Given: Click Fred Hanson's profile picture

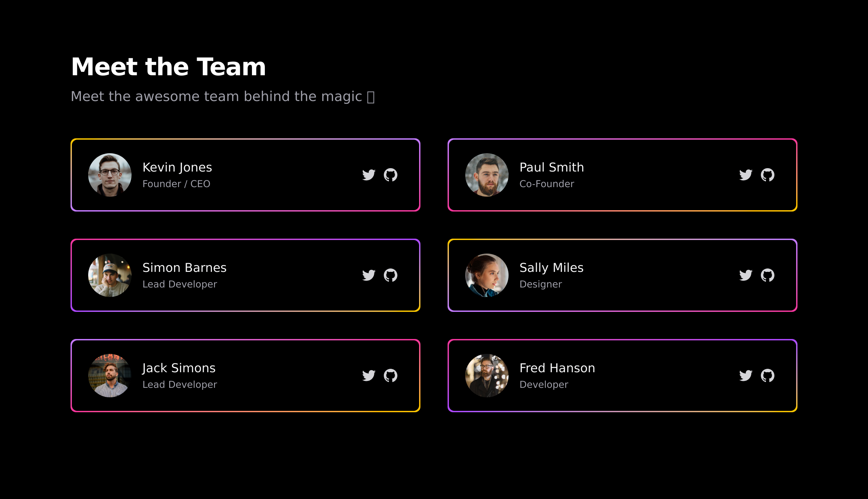Looking at the screenshot, I should coord(487,376).
